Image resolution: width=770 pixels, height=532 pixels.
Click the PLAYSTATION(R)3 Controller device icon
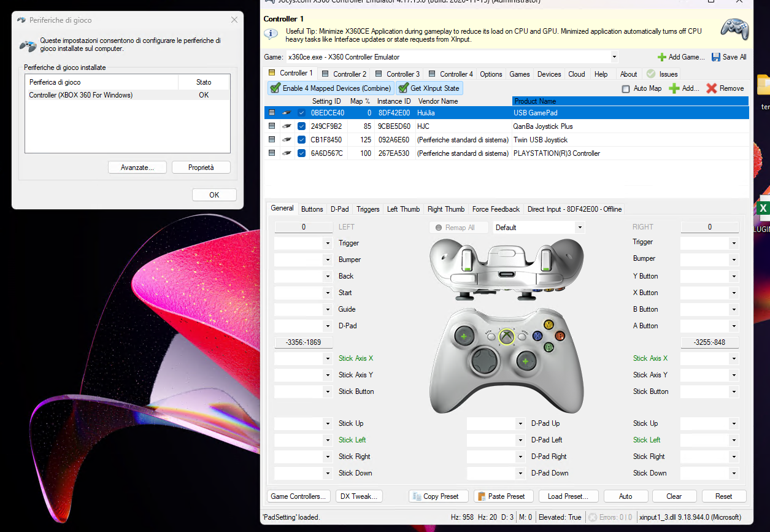click(287, 153)
